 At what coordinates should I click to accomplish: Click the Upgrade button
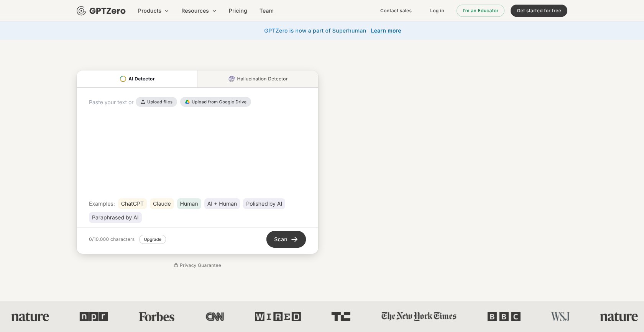click(153, 239)
